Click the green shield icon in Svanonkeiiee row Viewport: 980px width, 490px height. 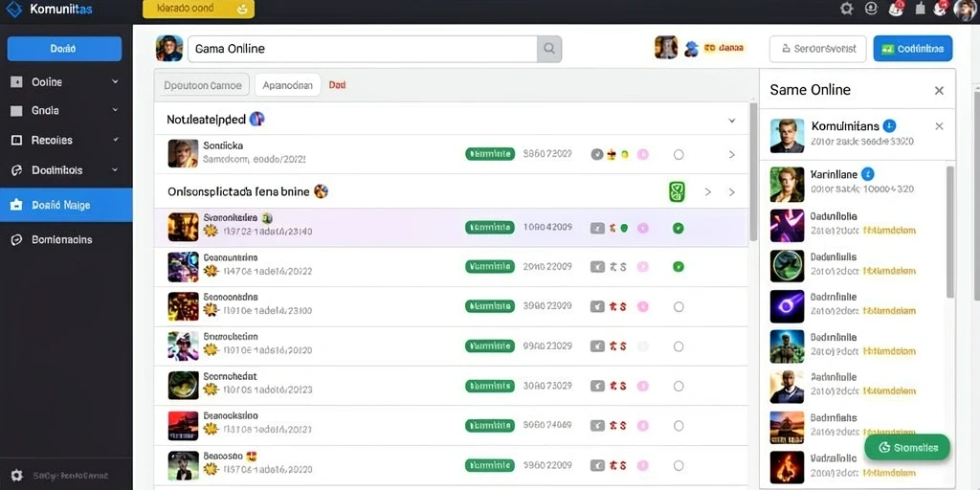pyautogui.click(x=624, y=228)
